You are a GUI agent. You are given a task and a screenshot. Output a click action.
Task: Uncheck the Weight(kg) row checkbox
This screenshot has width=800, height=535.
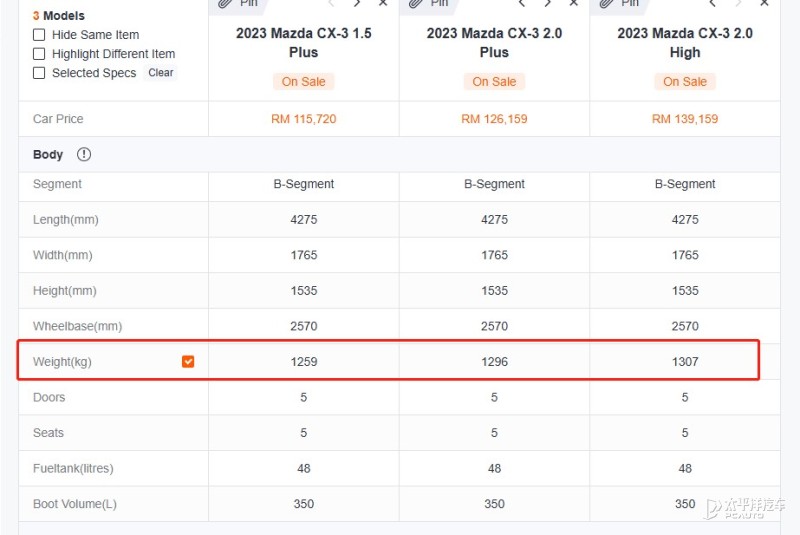188,362
